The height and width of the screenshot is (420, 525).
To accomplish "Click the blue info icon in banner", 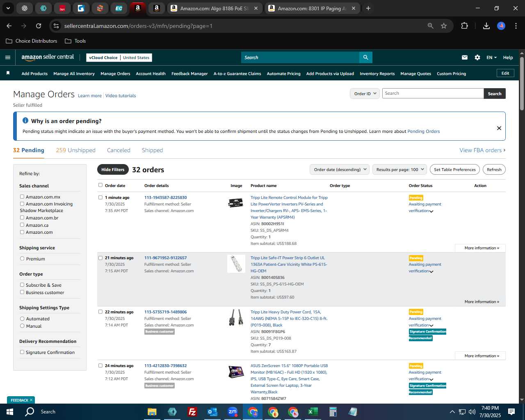I will (x=25, y=121).
